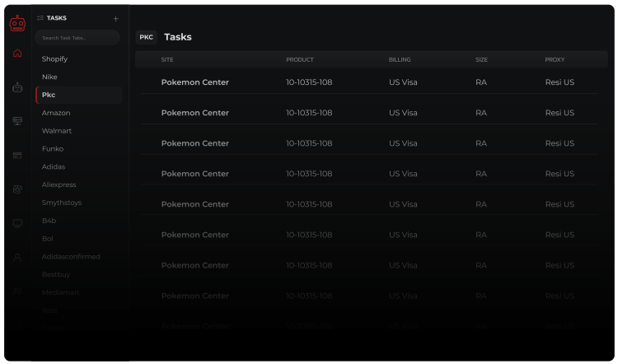Sort by the PRODUCT column header
Image resolution: width=618 pixels, height=364 pixels.
(300, 60)
